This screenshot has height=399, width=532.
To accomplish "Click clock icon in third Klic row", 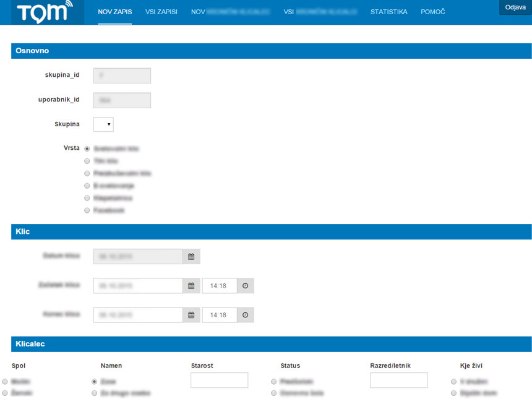I will (x=245, y=315).
